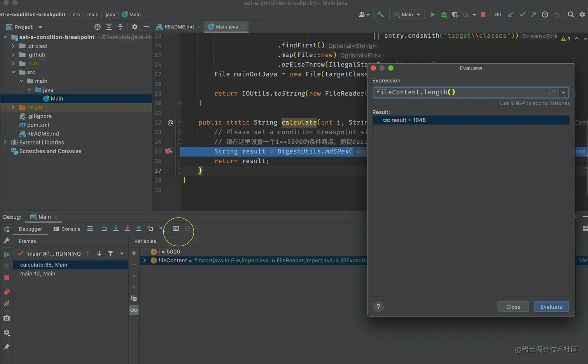Image resolution: width=588 pixels, height=364 pixels.
Task: Open the Main run configuration dropdown
Action: coord(407,14)
